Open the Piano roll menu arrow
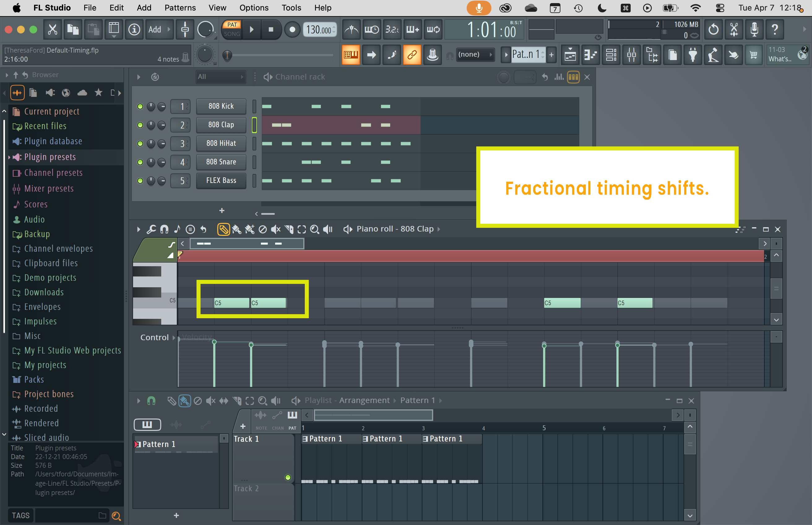The height and width of the screenshot is (525, 812). (x=138, y=229)
